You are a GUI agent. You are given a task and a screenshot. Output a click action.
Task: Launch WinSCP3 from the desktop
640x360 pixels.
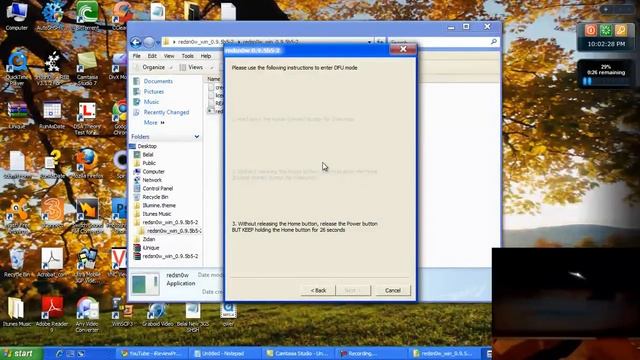pyautogui.click(x=122, y=311)
